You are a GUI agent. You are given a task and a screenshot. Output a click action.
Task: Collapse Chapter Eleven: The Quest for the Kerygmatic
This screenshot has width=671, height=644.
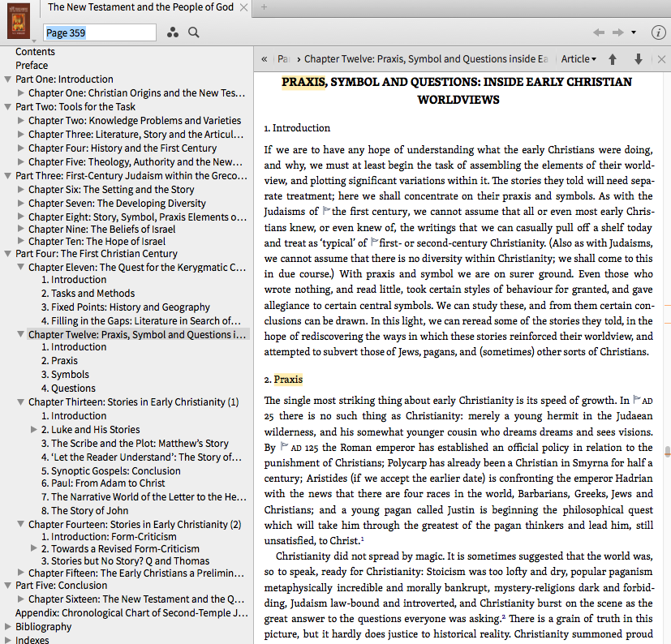coord(20,267)
